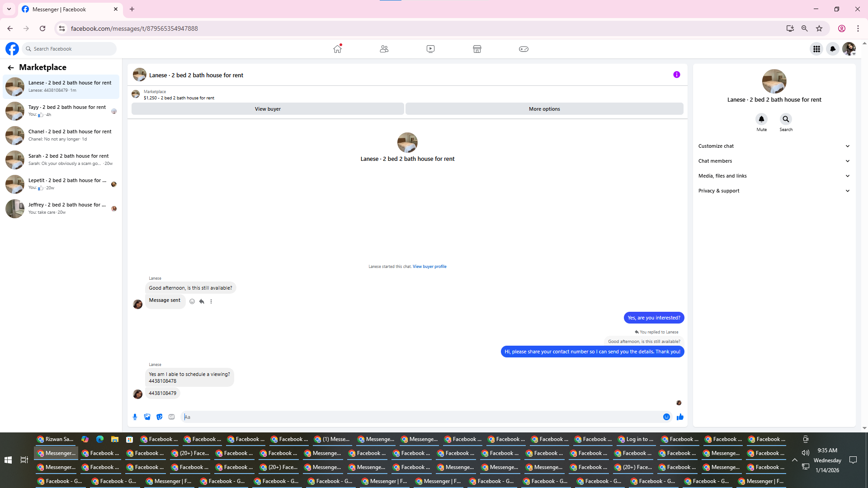Send a thumbs-up like

680,417
